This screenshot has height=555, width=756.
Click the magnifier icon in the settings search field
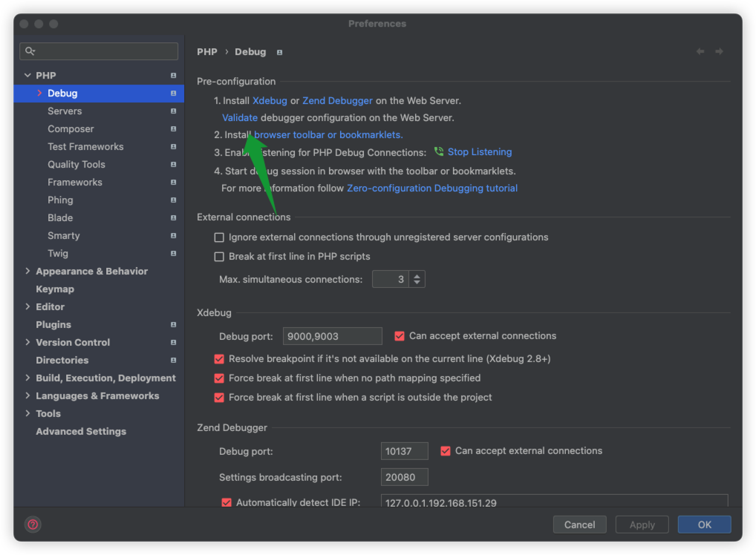pos(30,50)
